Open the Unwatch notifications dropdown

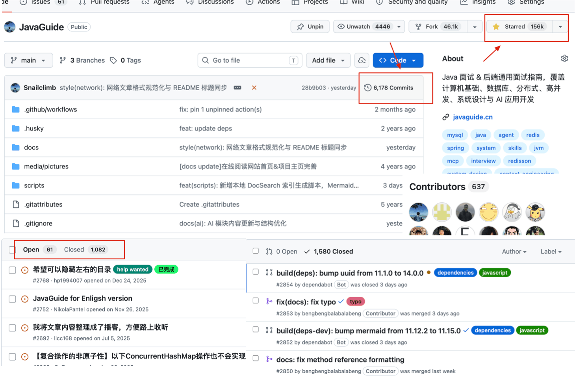click(x=399, y=27)
